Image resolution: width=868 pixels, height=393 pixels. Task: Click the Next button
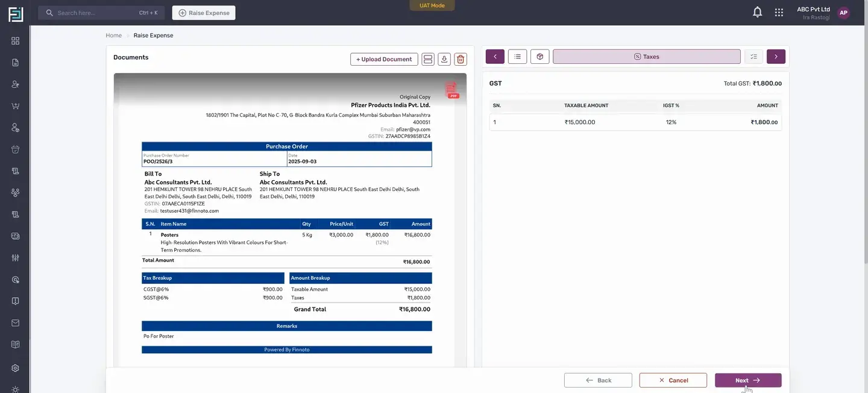tap(748, 380)
